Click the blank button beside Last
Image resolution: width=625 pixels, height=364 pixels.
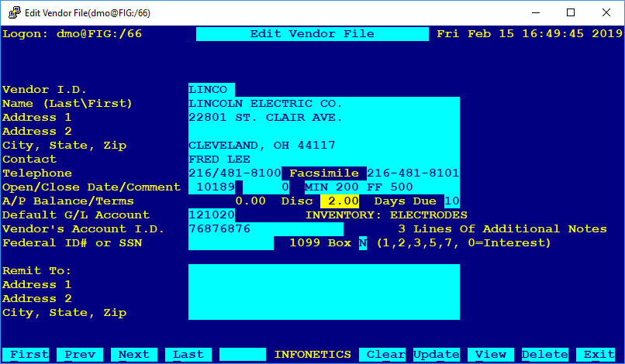click(243, 355)
